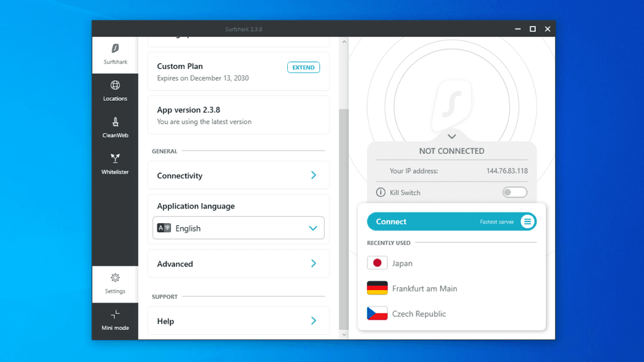Click the scrollbar down arrow
644x362 pixels.
click(x=343, y=334)
